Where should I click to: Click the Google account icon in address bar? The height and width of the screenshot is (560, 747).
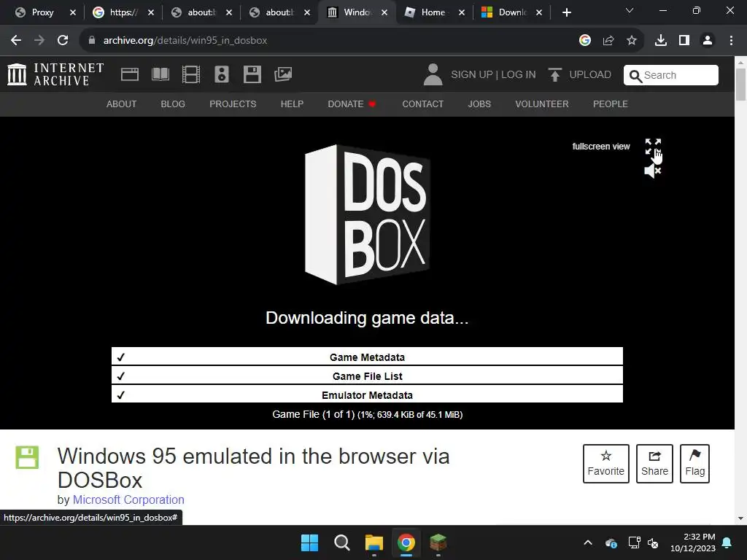tap(585, 41)
